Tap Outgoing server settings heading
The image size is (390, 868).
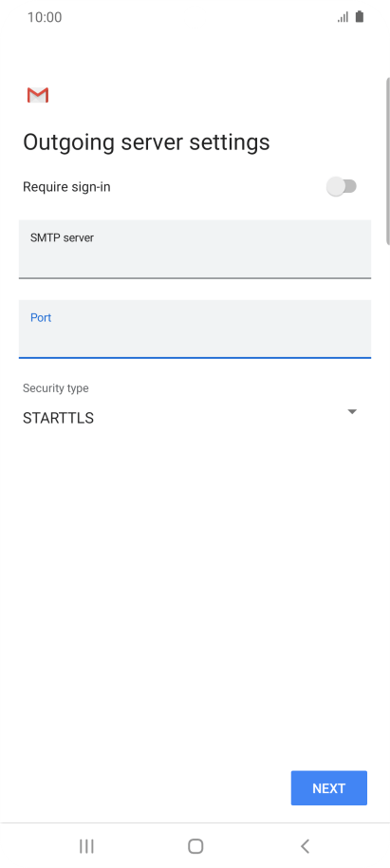[146, 142]
